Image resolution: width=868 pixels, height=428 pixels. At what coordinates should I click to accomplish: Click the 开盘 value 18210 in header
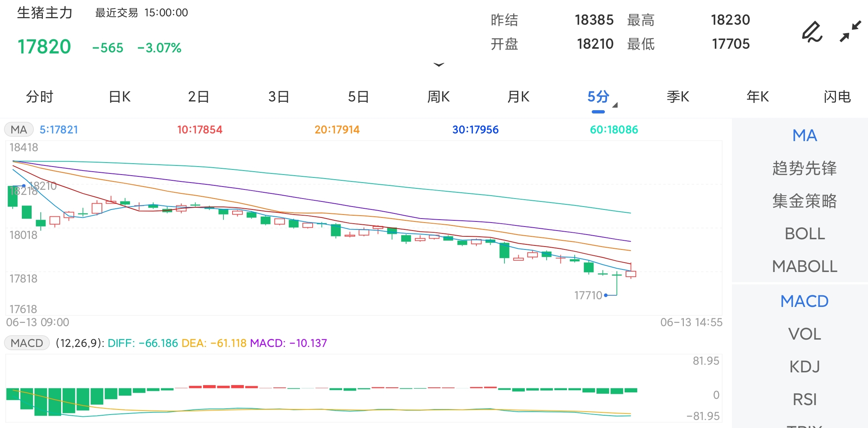click(x=595, y=44)
